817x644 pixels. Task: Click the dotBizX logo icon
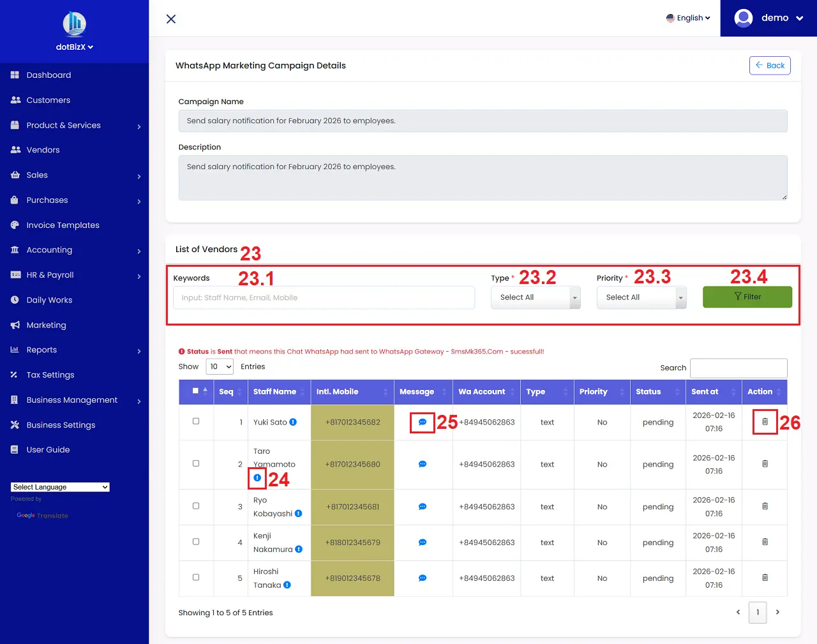74,24
